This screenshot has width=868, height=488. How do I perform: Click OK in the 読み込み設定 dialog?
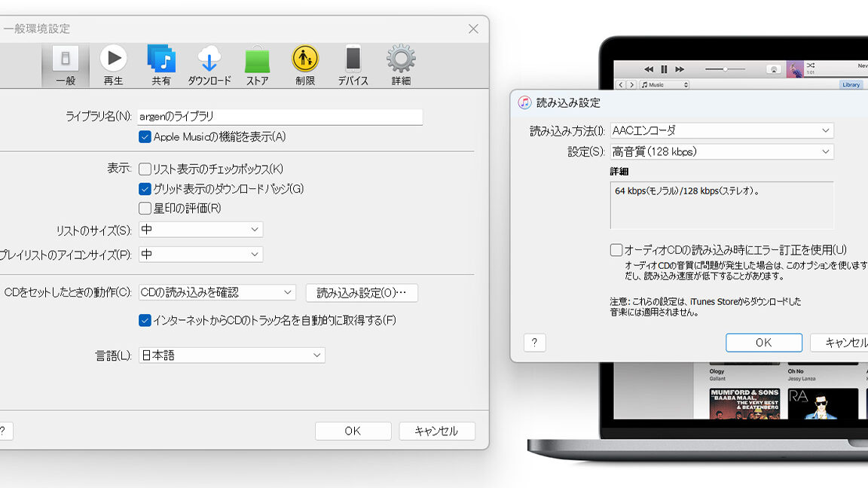764,343
